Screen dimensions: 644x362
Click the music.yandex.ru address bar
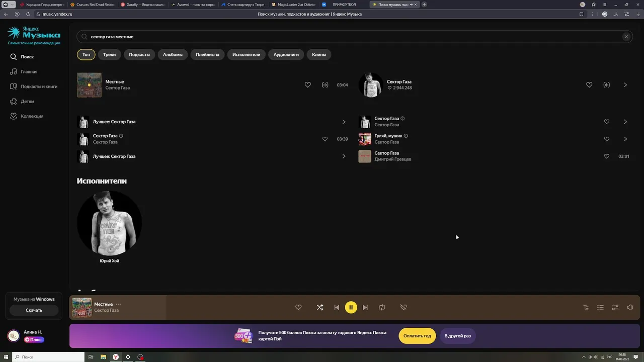pos(57,14)
